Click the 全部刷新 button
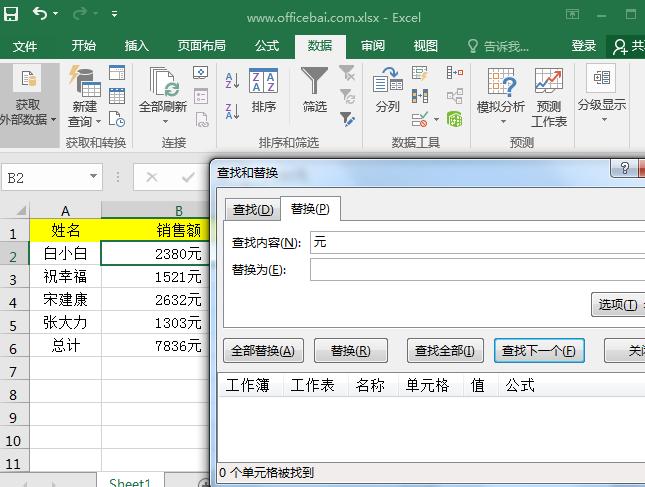645x487 pixels. (163, 90)
